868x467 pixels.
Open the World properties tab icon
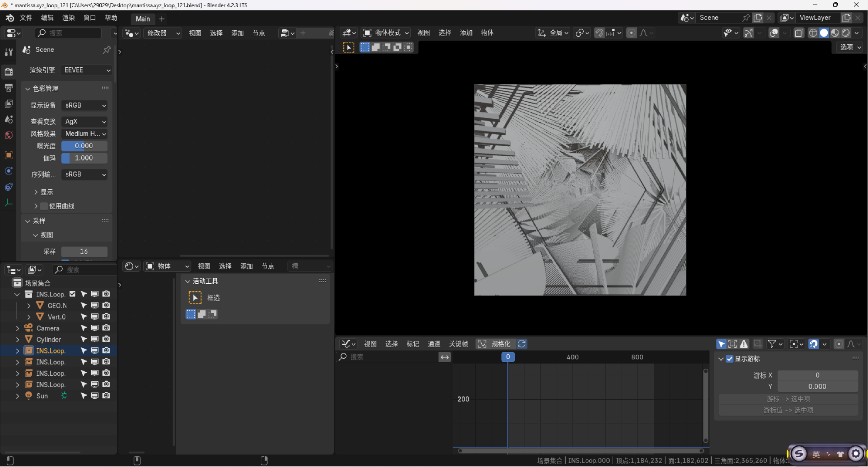coord(8,135)
